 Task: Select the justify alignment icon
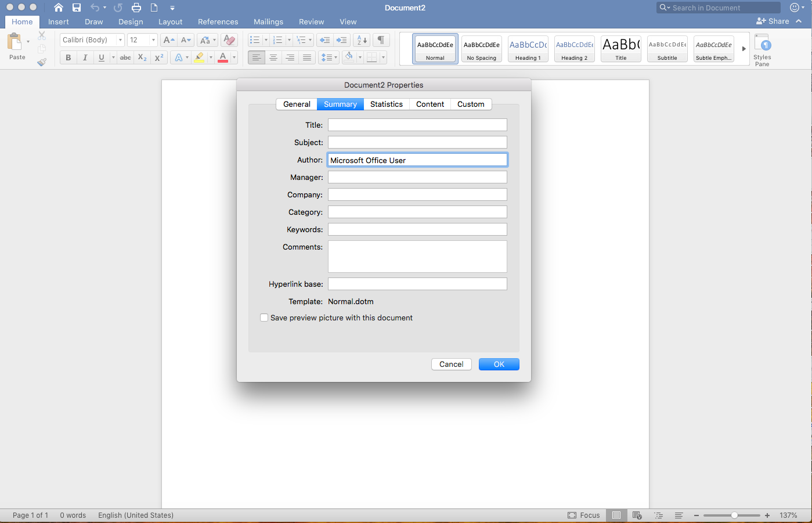pyautogui.click(x=307, y=57)
